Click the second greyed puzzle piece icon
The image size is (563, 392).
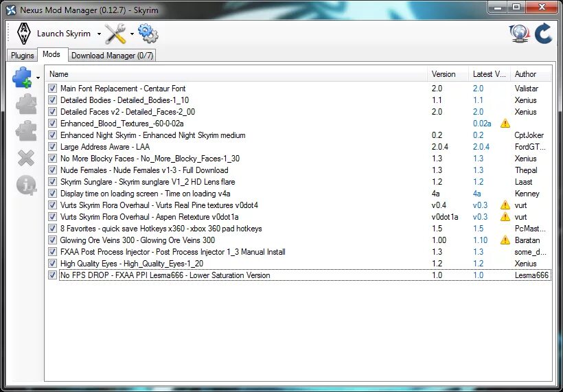(x=26, y=130)
